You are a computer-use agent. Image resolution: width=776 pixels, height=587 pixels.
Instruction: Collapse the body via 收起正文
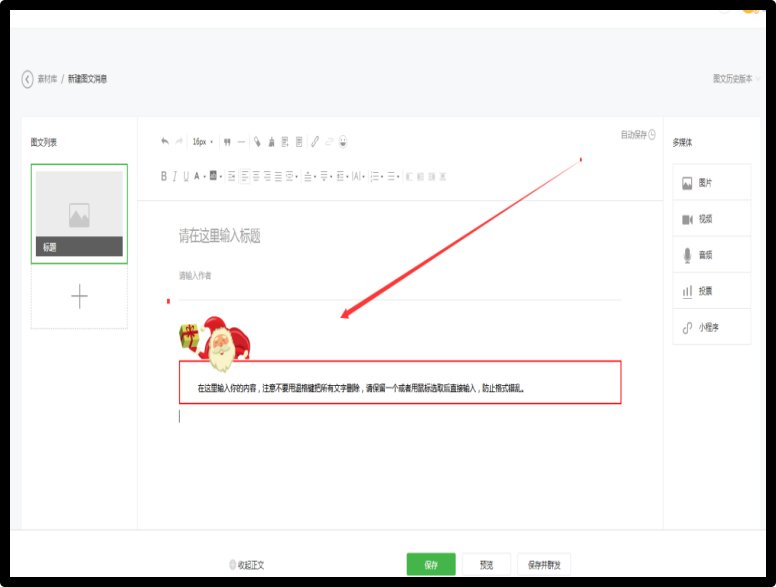[x=247, y=565]
